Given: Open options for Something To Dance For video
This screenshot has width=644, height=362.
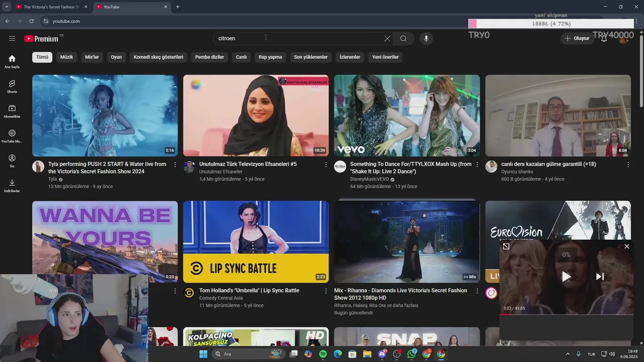Looking at the screenshot, I should [x=477, y=164].
